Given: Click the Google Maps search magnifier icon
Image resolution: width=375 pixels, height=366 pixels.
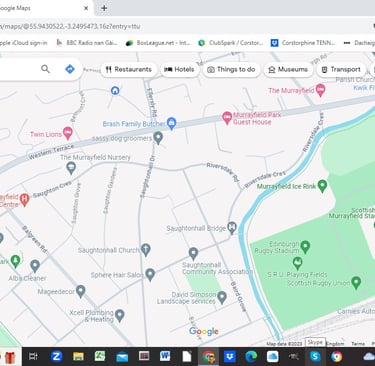Looking at the screenshot, I should 45,69.
